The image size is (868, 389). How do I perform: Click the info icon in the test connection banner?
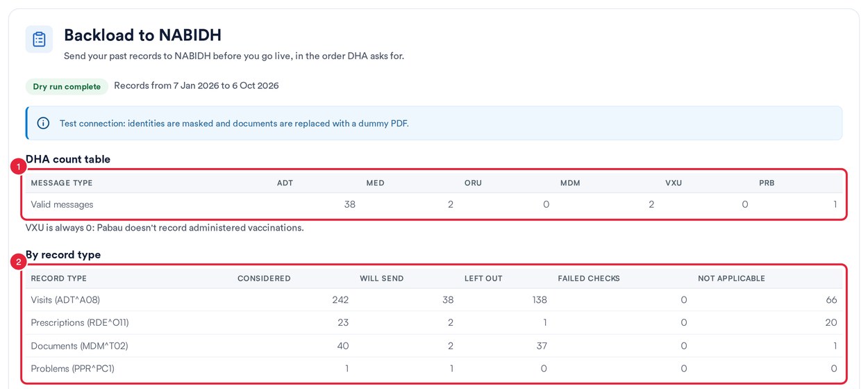pyautogui.click(x=43, y=123)
